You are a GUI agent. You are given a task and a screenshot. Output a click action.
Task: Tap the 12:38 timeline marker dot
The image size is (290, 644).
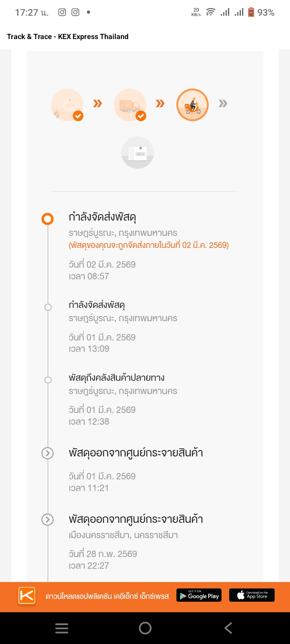click(x=48, y=380)
